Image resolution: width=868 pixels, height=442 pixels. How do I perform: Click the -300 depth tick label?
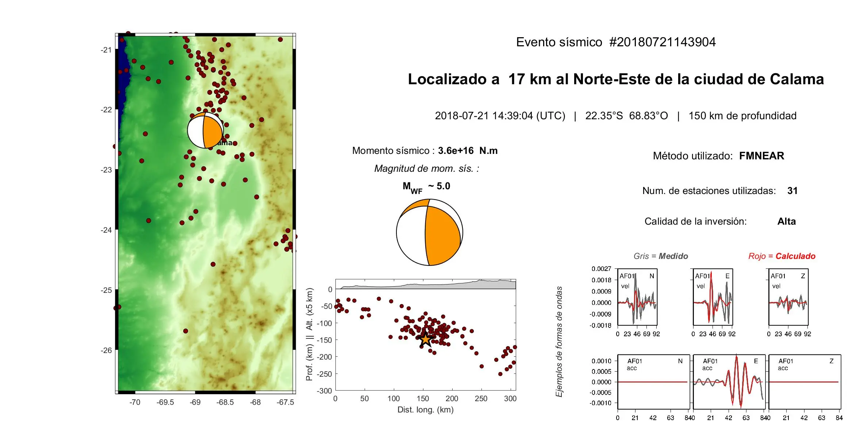[324, 391]
